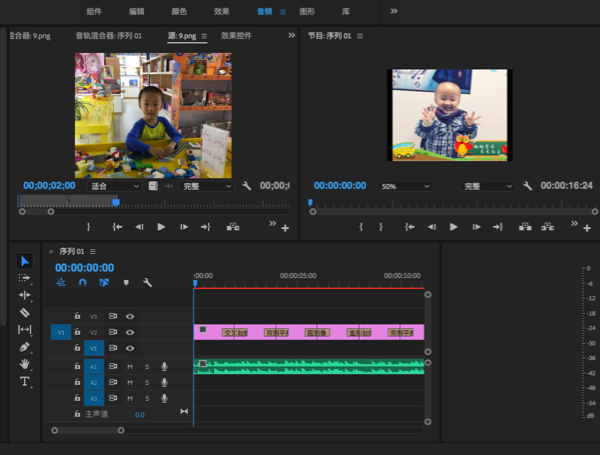Screen dimensions: 600x455
Task: Mute audio track A1
Action: [x=130, y=367]
